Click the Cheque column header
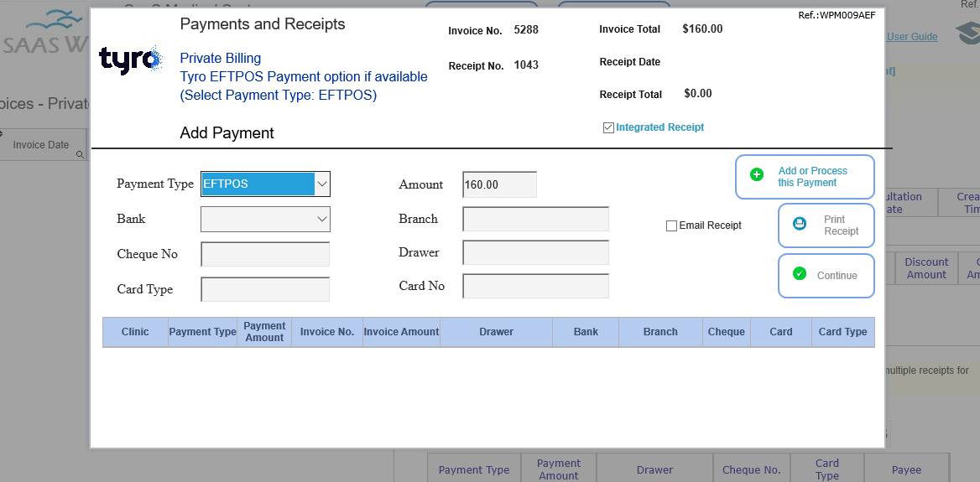 coord(727,332)
